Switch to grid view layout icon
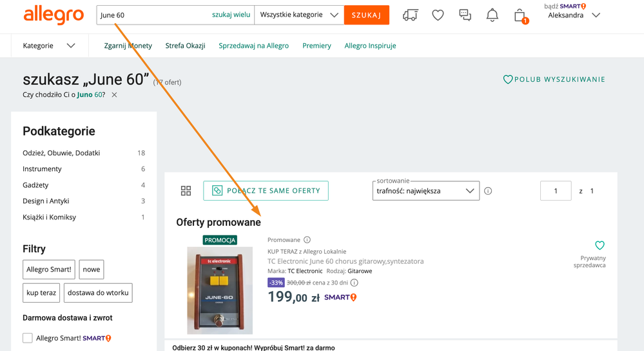The height and width of the screenshot is (351, 644). 186,191
